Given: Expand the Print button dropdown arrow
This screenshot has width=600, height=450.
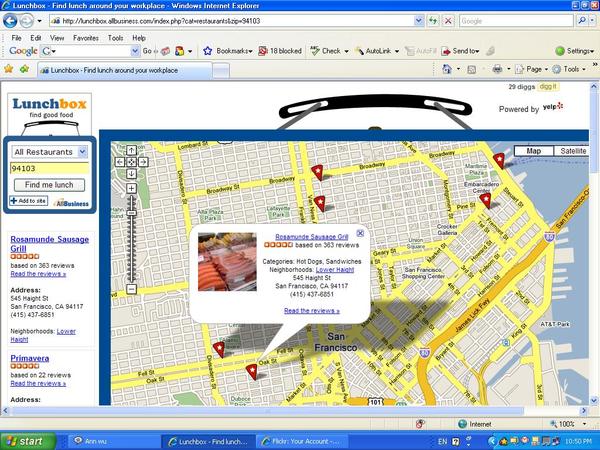Looking at the screenshot, I should click(509, 70).
